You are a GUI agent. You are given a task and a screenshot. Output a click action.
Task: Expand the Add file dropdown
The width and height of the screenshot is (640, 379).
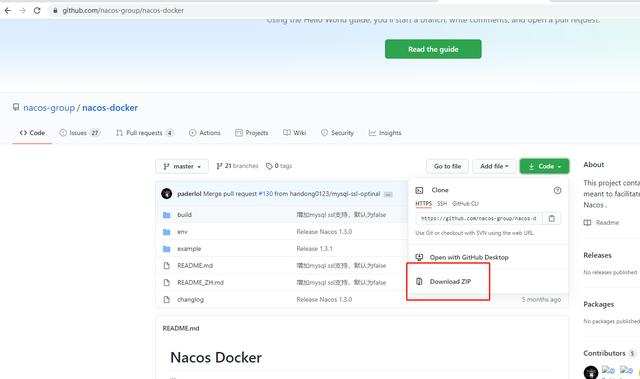(494, 166)
